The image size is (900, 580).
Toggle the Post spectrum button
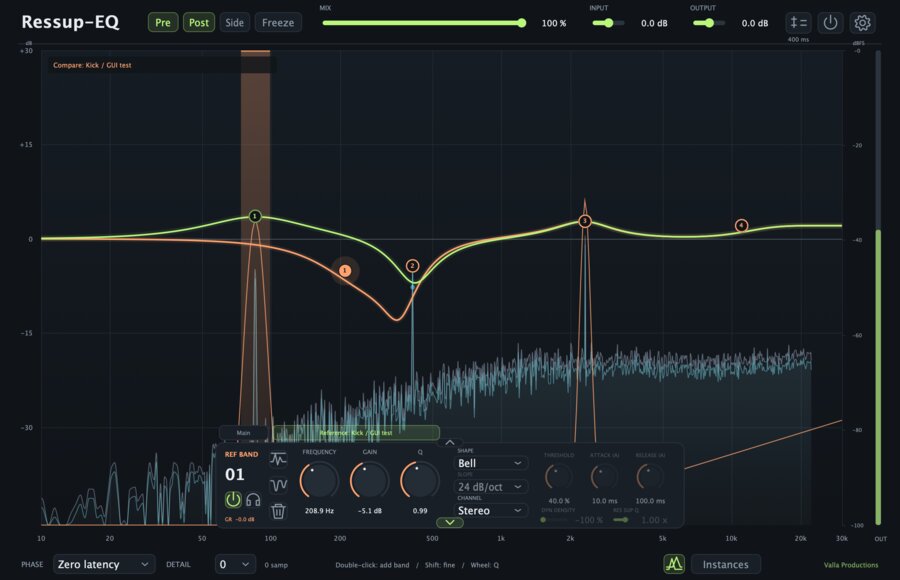(x=199, y=22)
